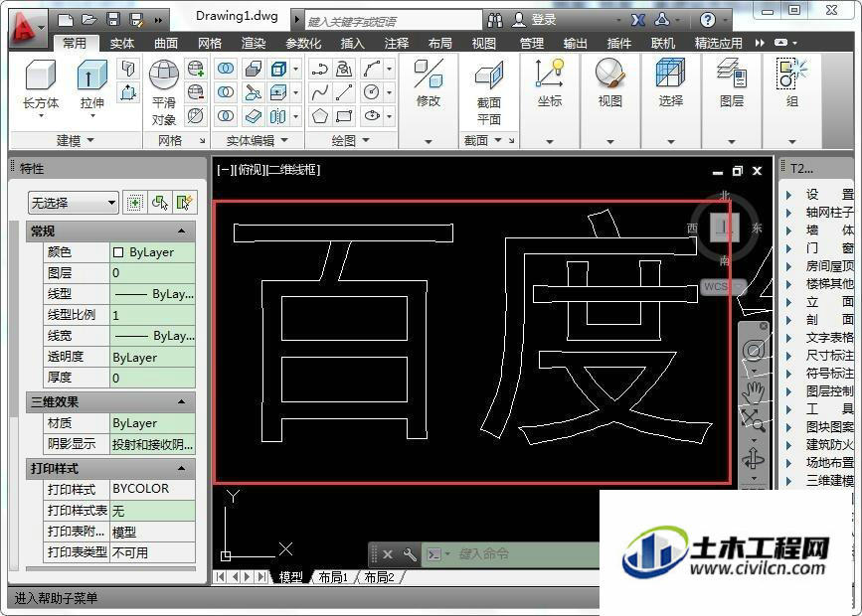Click the quick select icon in properties panel
Image resolution: width=862 pixels, height=616 pixels.
pos(184,203)
